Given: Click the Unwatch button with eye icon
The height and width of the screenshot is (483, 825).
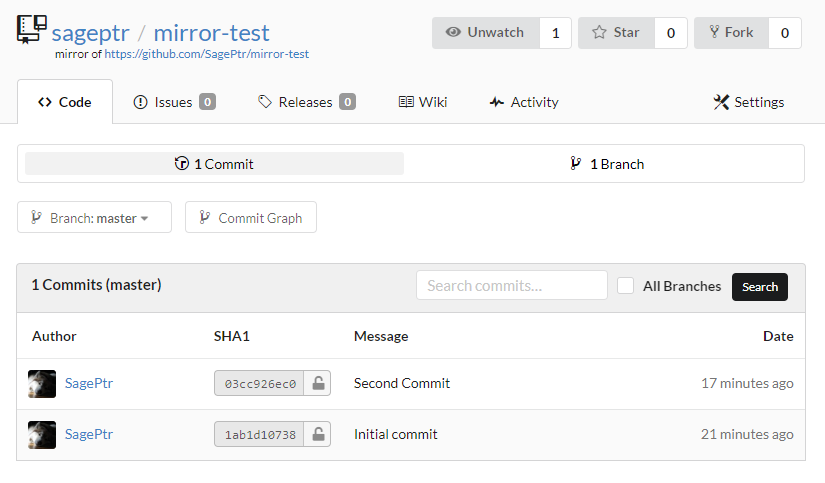Looking at the screenshot, I should (x=486, y=33).
